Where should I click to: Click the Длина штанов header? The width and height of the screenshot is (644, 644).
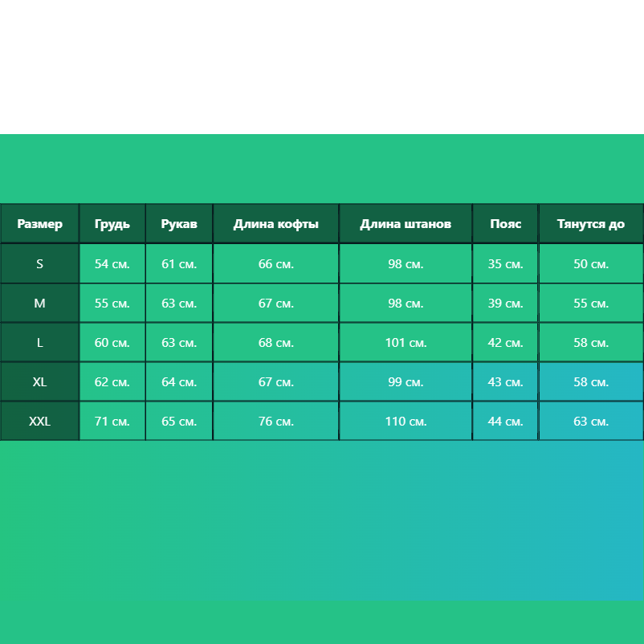tap(406, 224)
